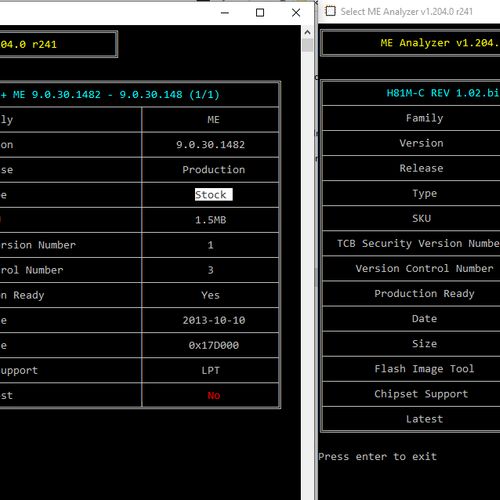
Task: Click the 'ME 9.0.30.1482 - 9.0.30.148 (1/1)' header
Action: (116, 95)
